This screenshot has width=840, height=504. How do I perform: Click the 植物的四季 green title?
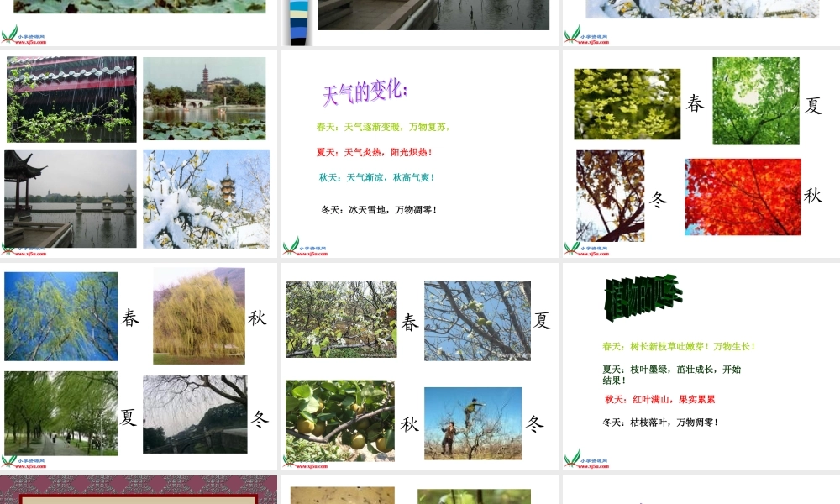(x=643, y=296)
